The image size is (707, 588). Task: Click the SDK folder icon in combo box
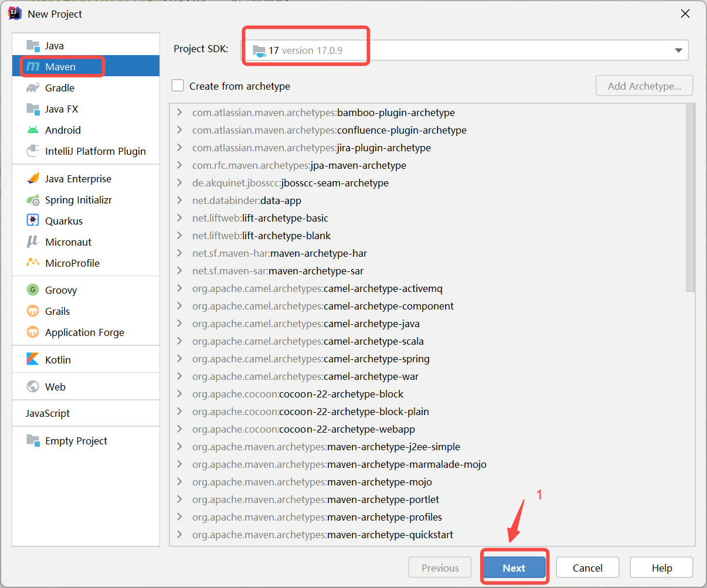(259, 50)
